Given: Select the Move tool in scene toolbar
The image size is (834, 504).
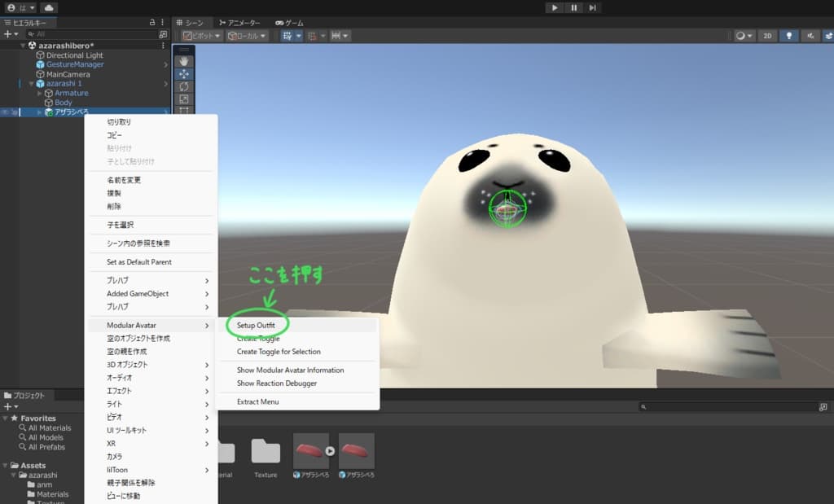Looking at the screenshot, I should (183, 74).
